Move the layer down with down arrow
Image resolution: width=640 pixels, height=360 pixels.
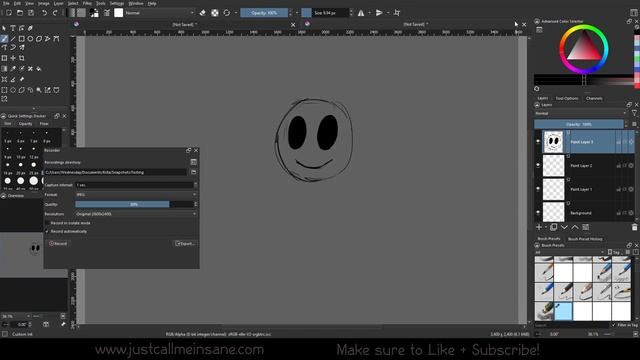(x=564, y=227)
